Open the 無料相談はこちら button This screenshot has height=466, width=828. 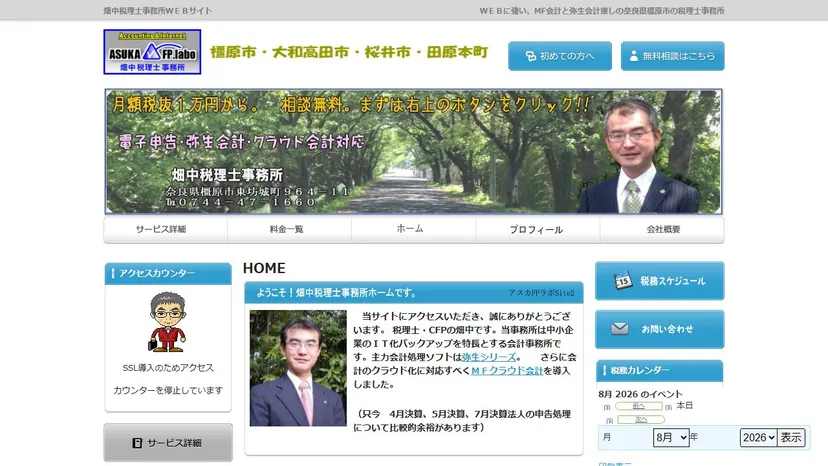click(672, 56)
